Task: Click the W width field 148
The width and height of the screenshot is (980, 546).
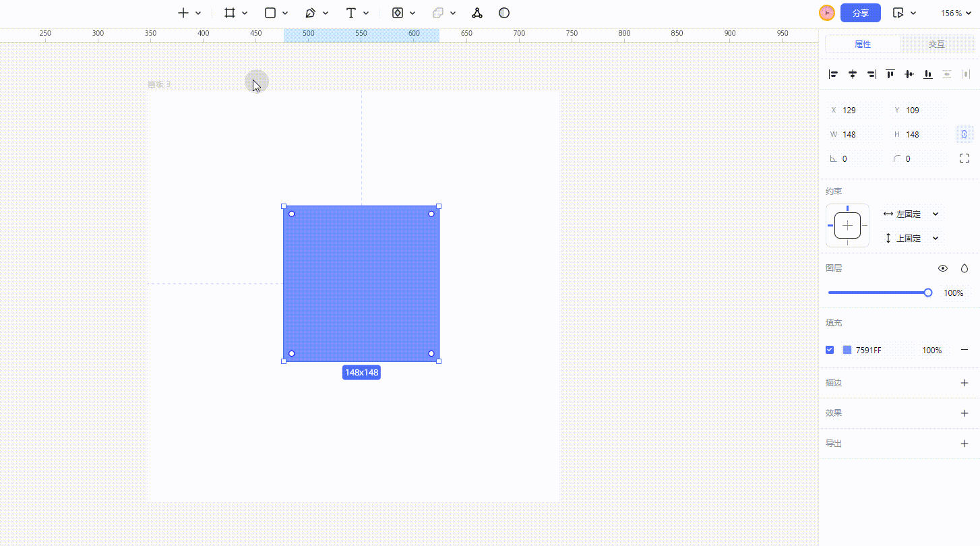Action: [855, 134]
